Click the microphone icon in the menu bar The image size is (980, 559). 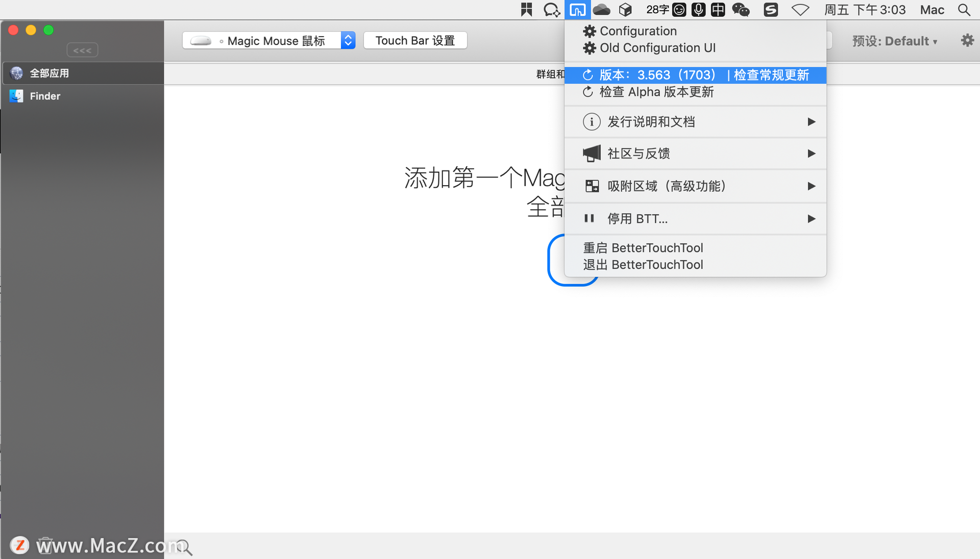pyautogui.click(x=698, y=10)
